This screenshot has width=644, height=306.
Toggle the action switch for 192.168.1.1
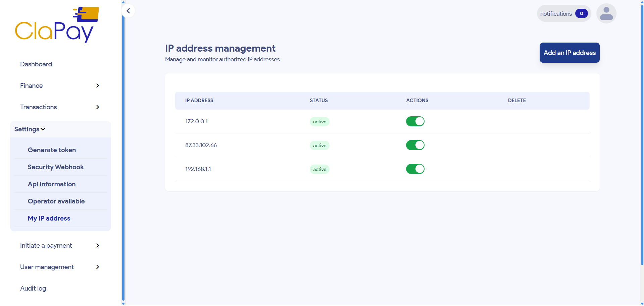[x=415, y=169]
